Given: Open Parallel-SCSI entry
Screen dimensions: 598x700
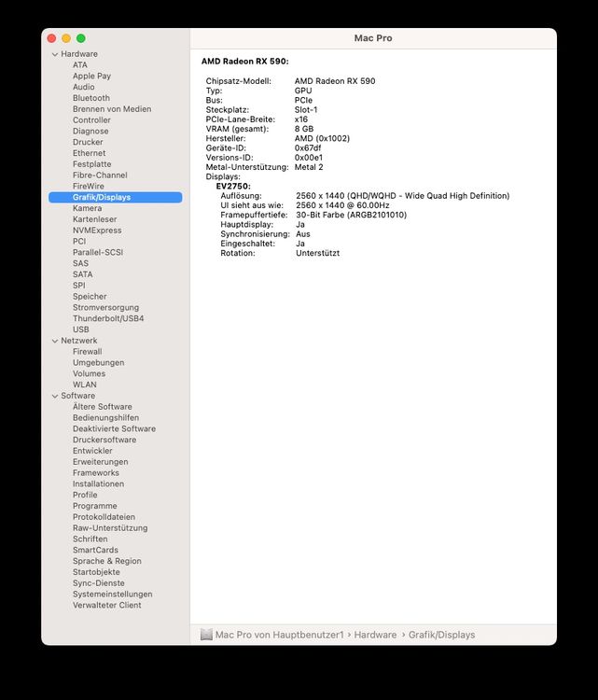Looking at the screenshot, I should (98, 252).
